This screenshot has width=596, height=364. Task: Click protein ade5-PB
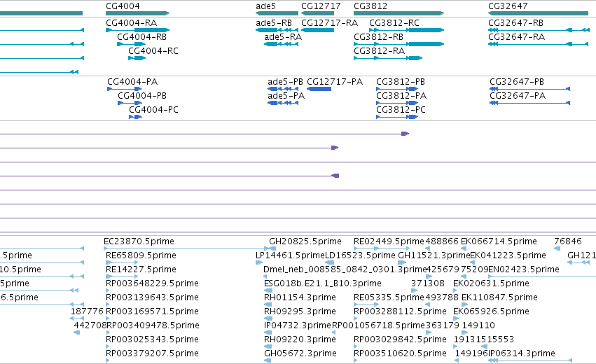coord(285,82)
